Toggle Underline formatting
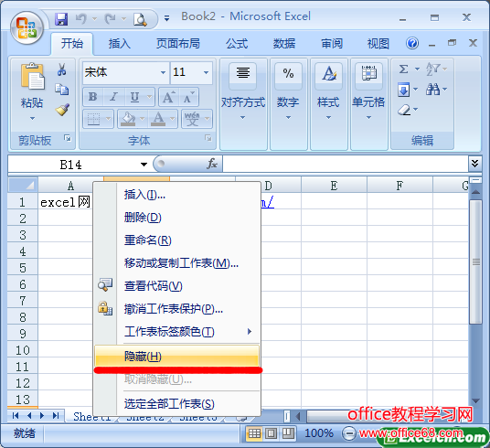 click(x=134, y=97)
